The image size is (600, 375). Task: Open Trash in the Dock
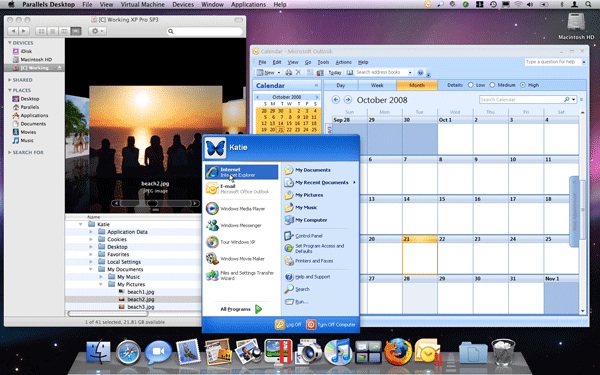pyautogui.click(x=504, y=352)
